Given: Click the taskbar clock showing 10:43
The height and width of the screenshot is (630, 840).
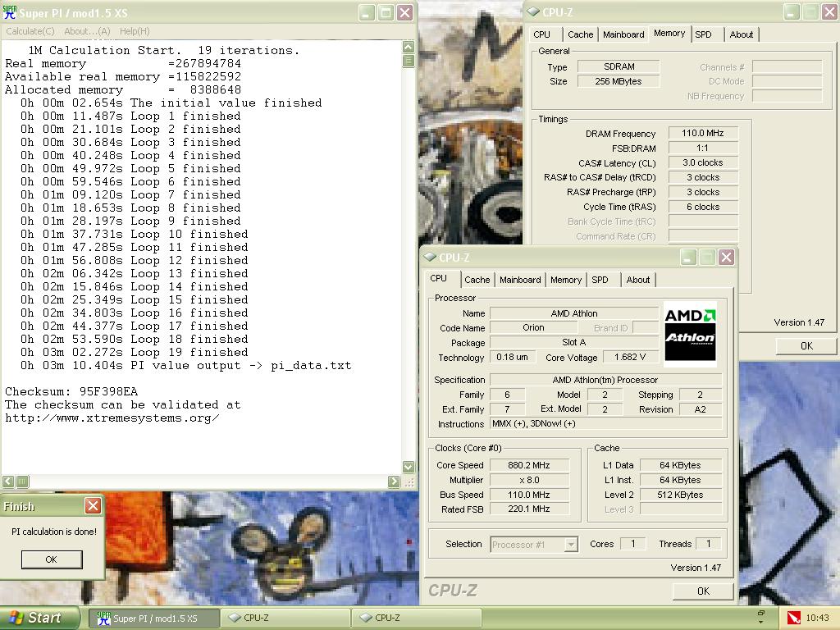Looking at the screenshot, I should point(818,618).
